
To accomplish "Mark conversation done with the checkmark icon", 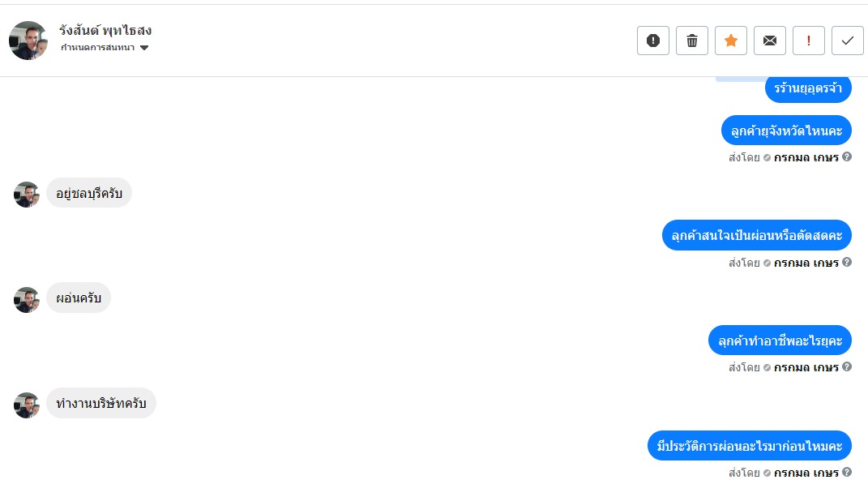I will coord(848,41).
